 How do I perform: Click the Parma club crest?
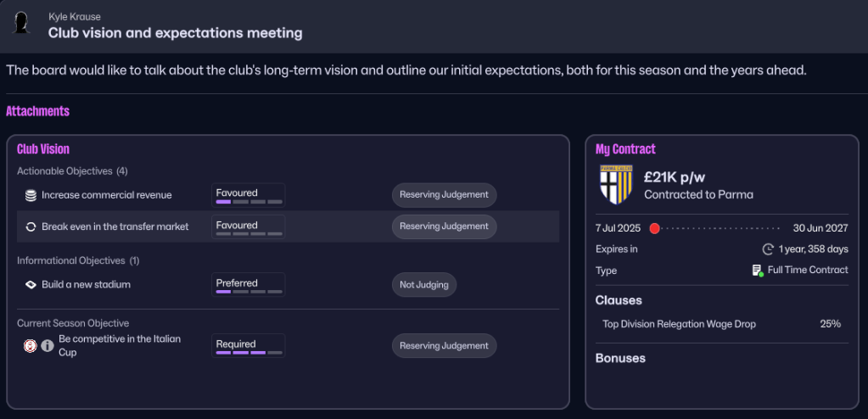[614, 184]
